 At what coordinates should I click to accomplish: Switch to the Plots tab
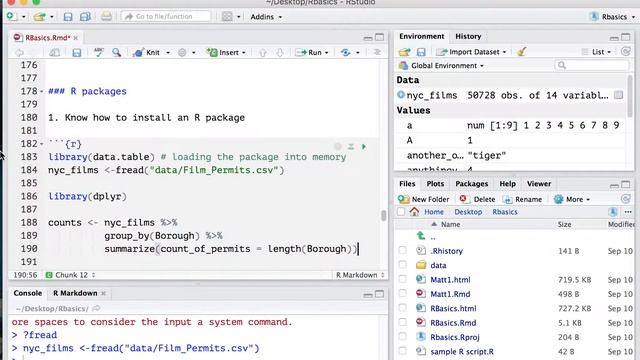coord(435,184)
